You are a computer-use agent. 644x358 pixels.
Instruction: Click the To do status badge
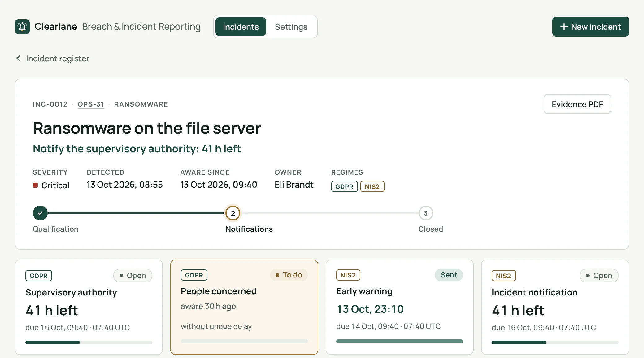289,275
